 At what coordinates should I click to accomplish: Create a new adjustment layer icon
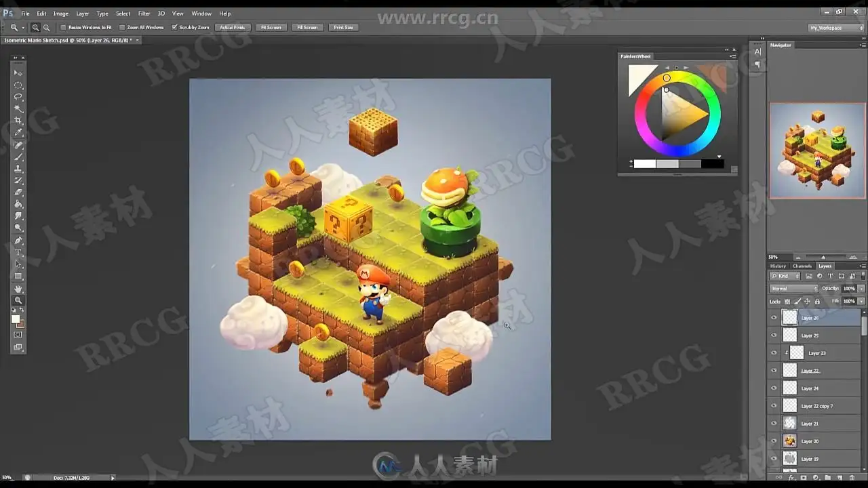tap(816, 478)
